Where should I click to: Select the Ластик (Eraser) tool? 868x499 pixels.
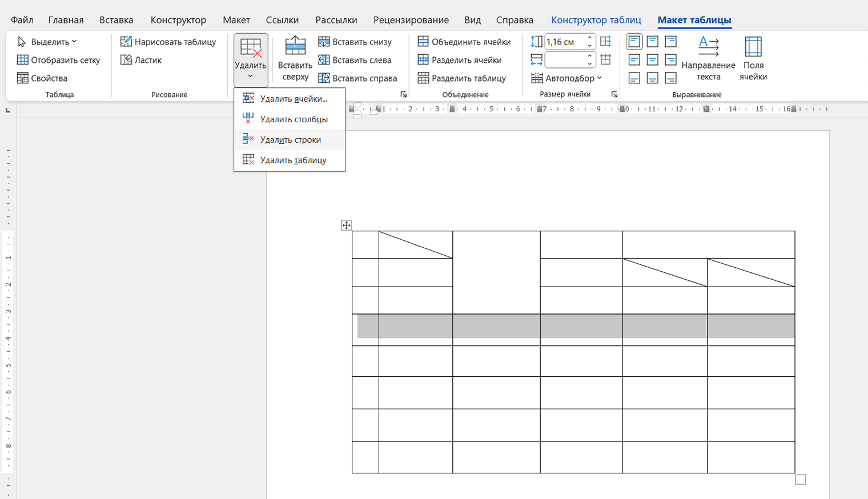(141, 60)
